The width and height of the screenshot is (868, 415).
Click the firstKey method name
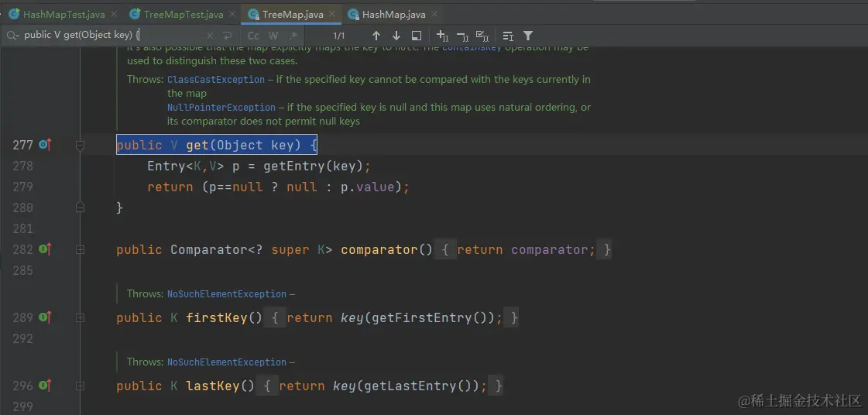coord(217,317)
